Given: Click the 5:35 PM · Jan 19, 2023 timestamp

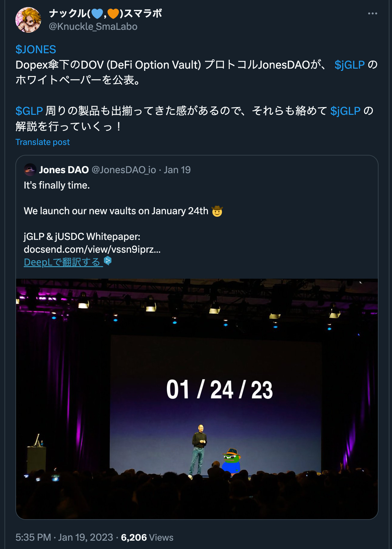Looking at the screenshot, I should point(64,537).
